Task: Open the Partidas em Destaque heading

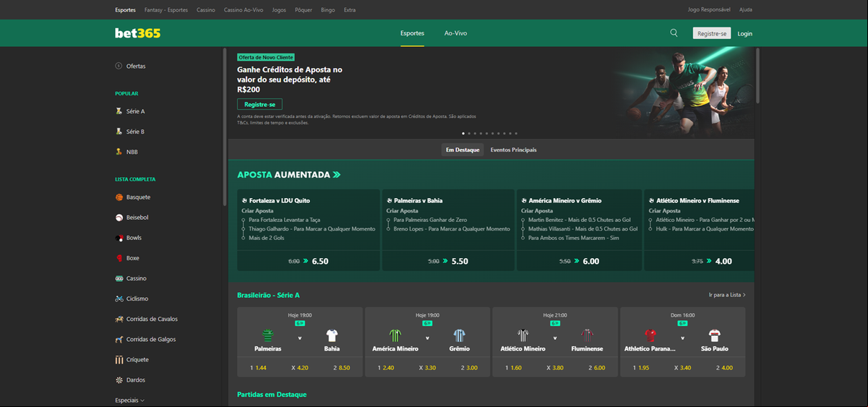Action: 272,395
